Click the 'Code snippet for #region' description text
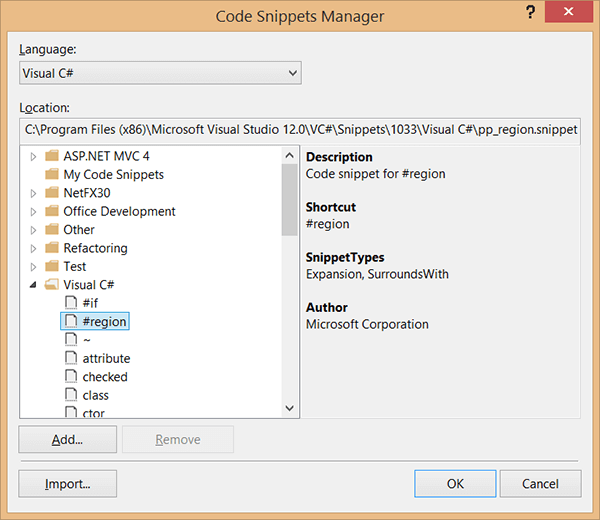Screen dimensions: 600x520 (x=375, y=174)
